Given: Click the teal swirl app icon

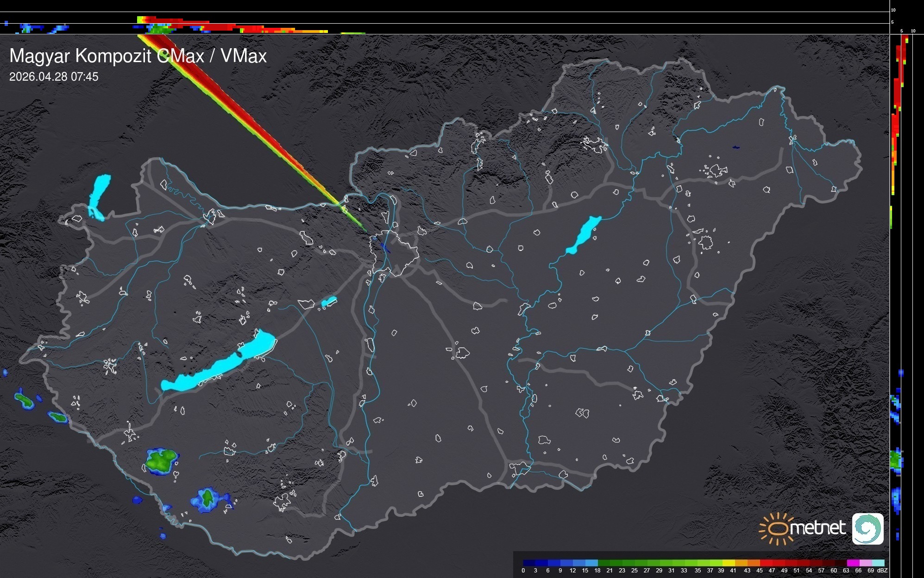Looking at the screenshot, I should (x=867, y=528).
